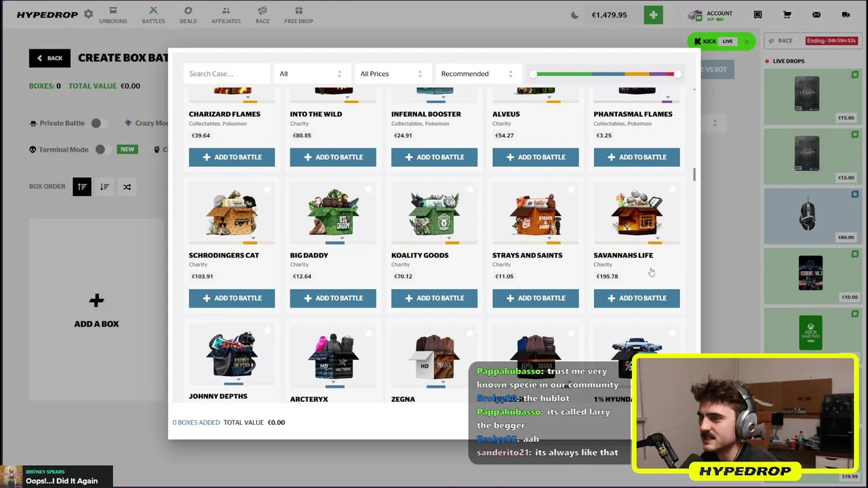Close the Kick live banner
Screen dimensions: 868x488
[x=747, y=41]
